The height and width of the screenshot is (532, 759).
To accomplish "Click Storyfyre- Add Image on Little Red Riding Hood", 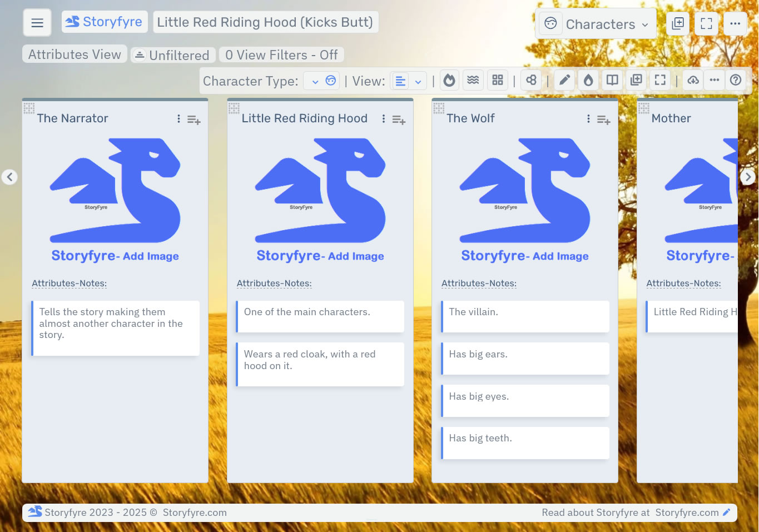I will click(320, 256).
